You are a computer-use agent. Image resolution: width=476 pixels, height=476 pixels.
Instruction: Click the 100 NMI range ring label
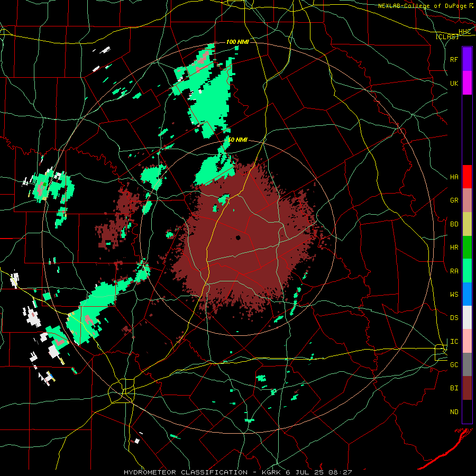(237, 42)
